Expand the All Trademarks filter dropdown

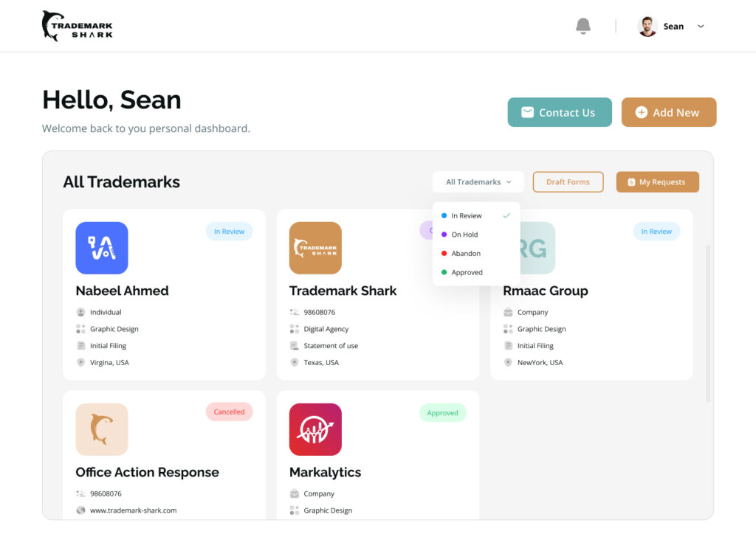(x=478, y=182)
